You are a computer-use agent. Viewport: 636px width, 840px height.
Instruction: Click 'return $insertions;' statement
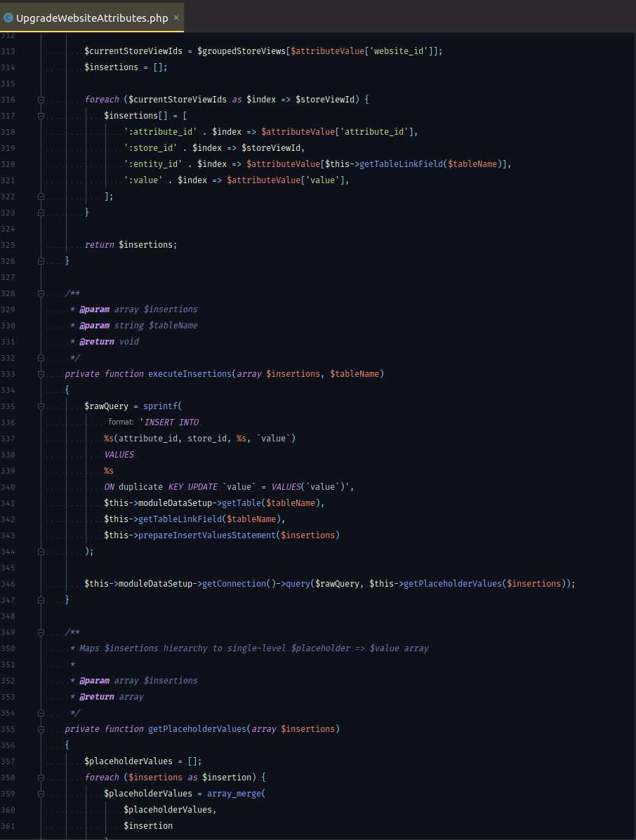pos(131,245)
